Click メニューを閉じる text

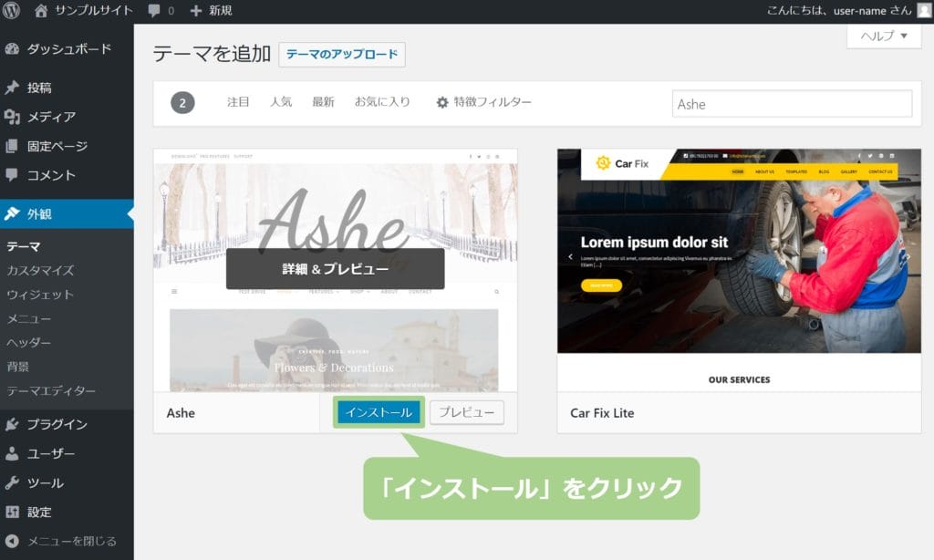click(72, 541)
